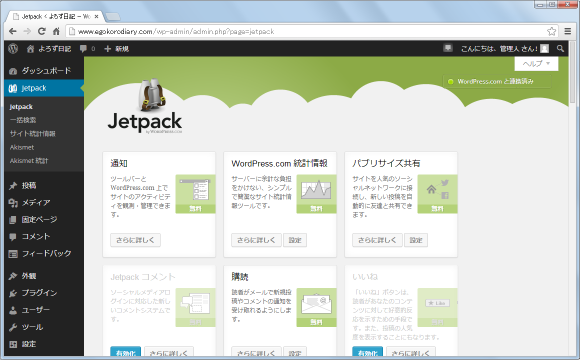Click the 通知 card heading
Screen dimensions: 580x360
(x=119, y=163)
